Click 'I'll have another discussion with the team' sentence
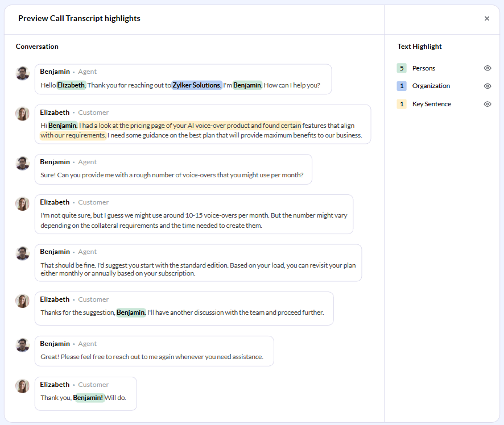Image resolution: width=504 pixels, height=425 pixels. 236,312
